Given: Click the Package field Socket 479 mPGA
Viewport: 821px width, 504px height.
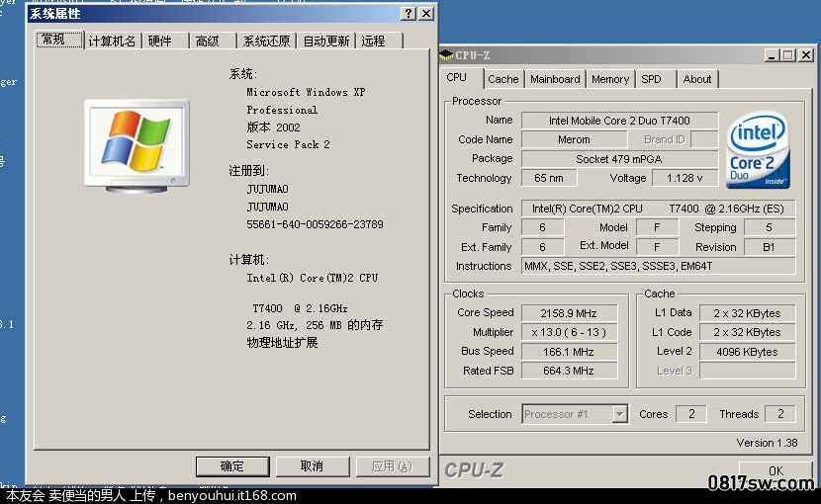Looking at the screenshot, I should pyautogui.click(x=619, y=159).
